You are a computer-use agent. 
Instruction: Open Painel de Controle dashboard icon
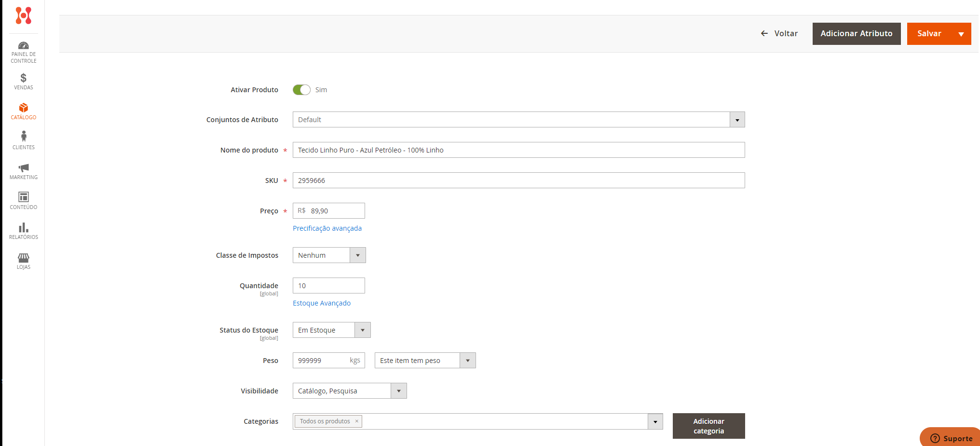23,46
